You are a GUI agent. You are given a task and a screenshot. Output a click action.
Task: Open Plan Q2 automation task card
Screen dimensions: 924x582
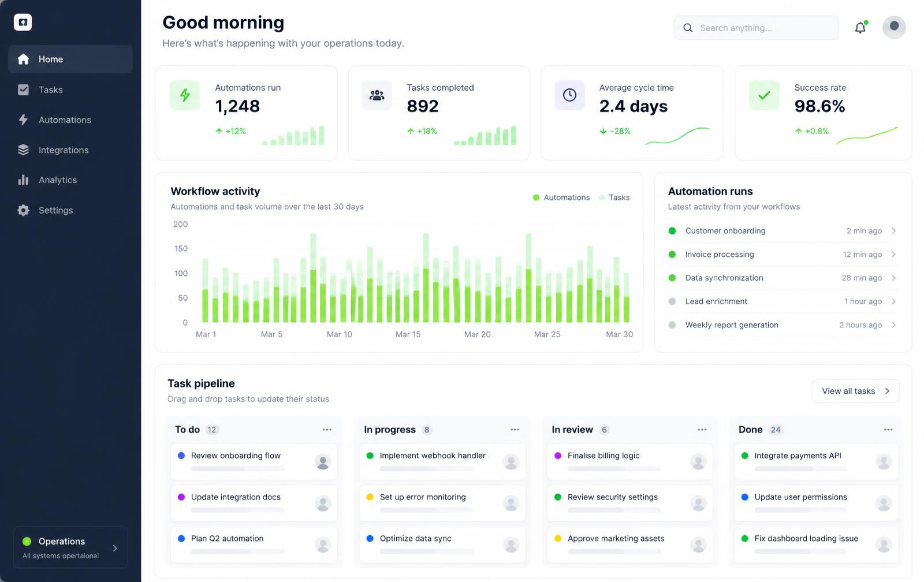[254, 544]
